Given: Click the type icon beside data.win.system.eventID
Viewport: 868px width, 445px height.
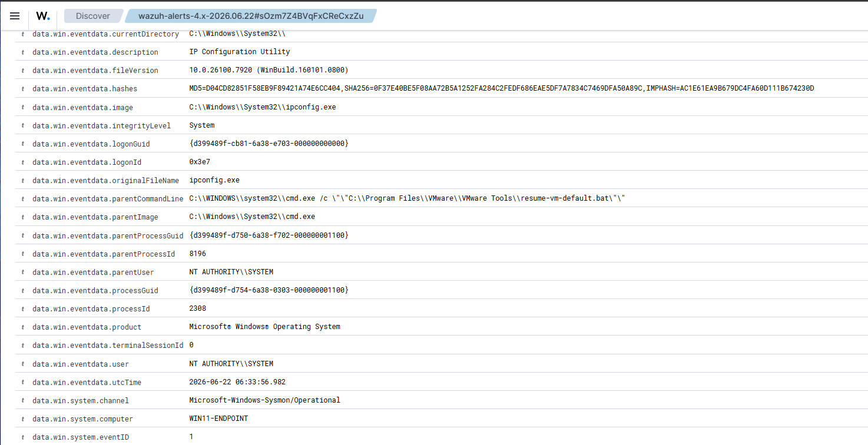Looking at the screenshot, I should pos(22,437).
